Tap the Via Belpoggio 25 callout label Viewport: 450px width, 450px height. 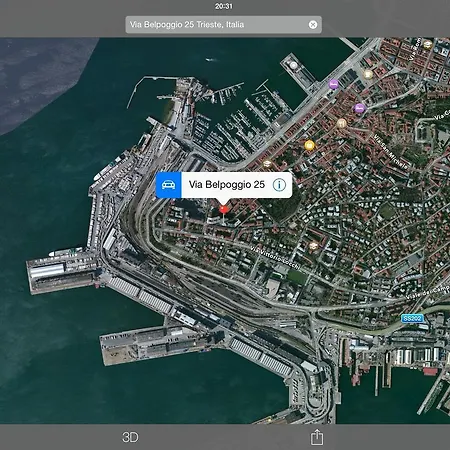(x=227, y=185)
